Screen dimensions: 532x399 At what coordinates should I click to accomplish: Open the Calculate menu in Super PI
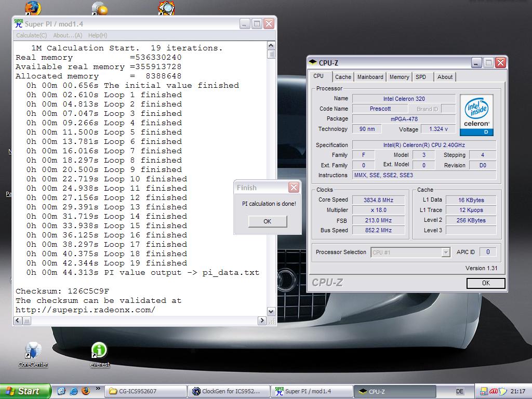(x=32, y=35)
